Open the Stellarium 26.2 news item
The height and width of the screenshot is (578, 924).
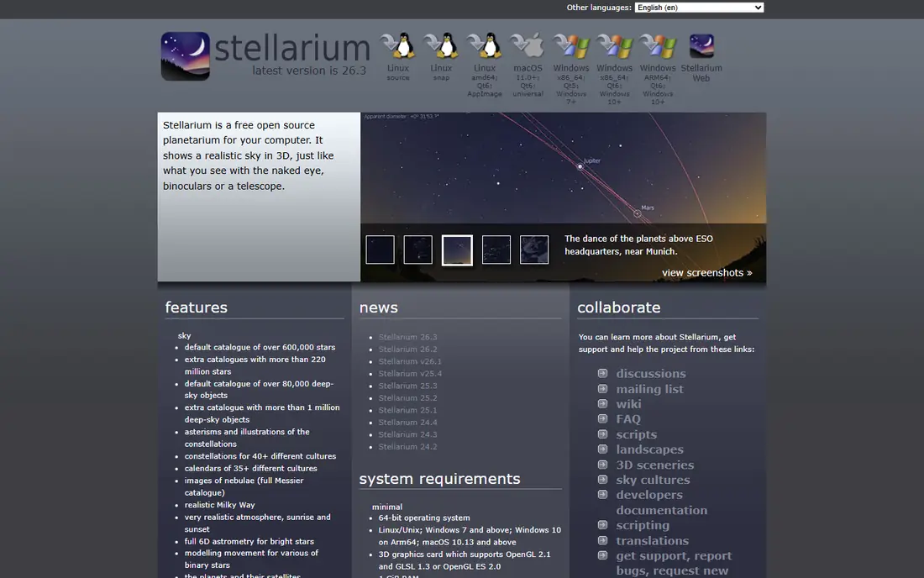point(407,349)
